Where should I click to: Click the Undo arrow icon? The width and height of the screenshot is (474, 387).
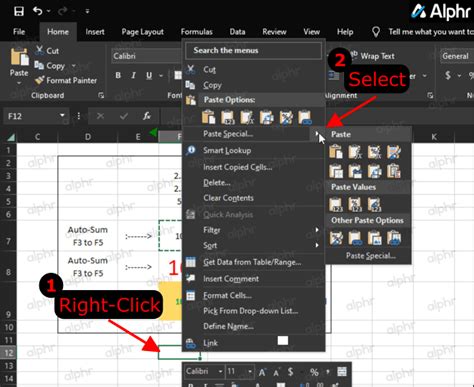tap(38, 11)
